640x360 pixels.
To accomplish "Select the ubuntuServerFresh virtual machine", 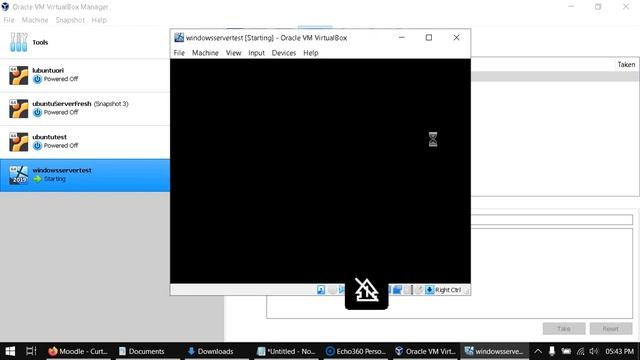I will [84, 109].
